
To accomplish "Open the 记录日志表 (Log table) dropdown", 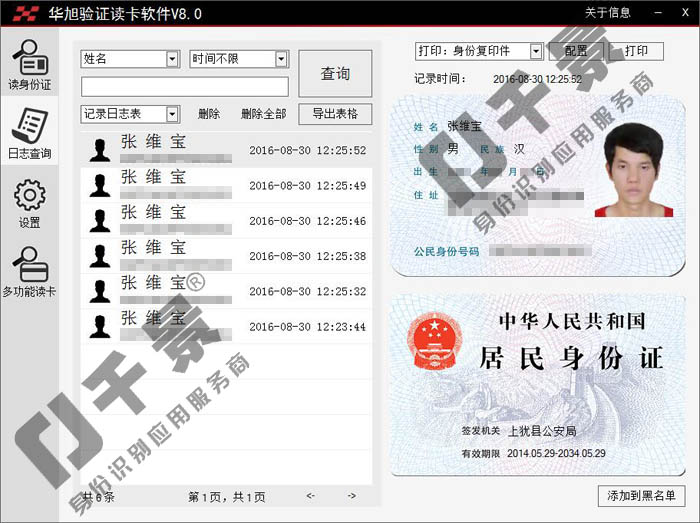I will (x=172, y=114).
